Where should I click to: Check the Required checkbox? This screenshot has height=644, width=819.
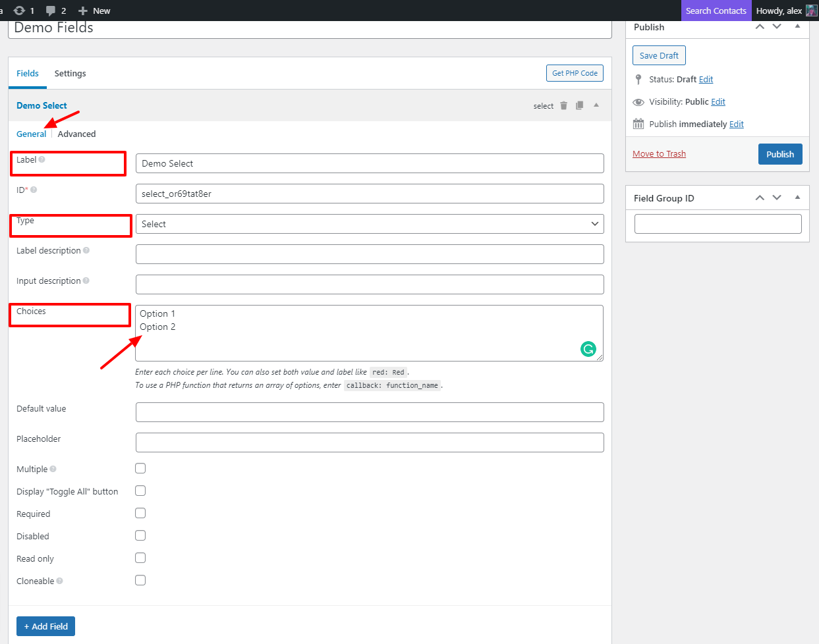pyautogui.click(x=140, y=514)
